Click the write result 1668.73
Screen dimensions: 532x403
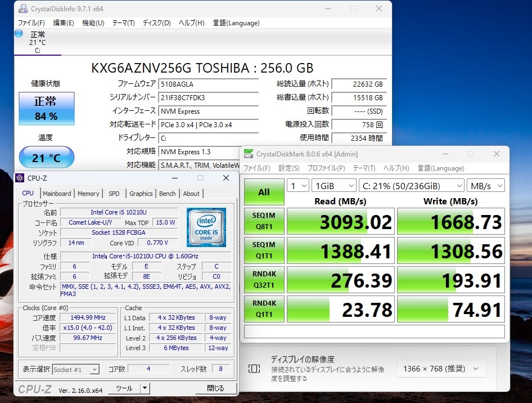pyautogui.click(x=451, y=221)
